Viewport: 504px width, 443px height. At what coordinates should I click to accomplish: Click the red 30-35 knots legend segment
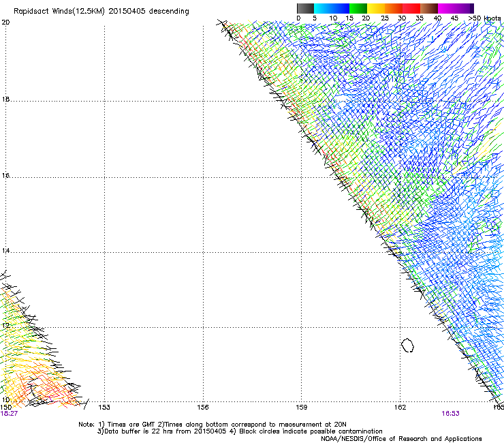click(411, 8)
